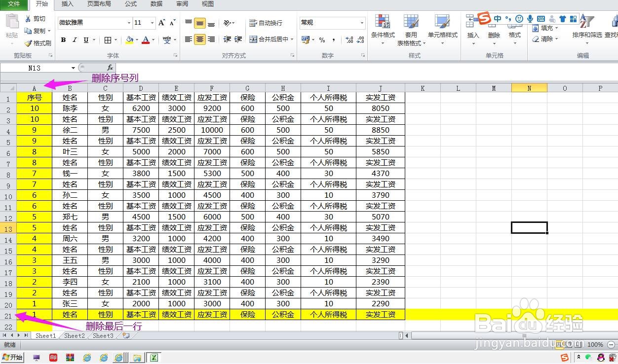Click the text orientation icon
The width and height of the screenshot is (618, 364).
click(227, 23)
